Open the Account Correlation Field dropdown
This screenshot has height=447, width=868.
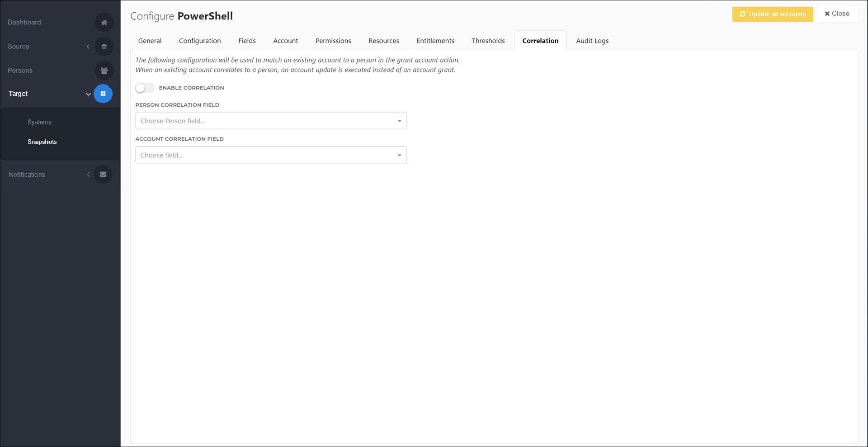tap(271, 155)
